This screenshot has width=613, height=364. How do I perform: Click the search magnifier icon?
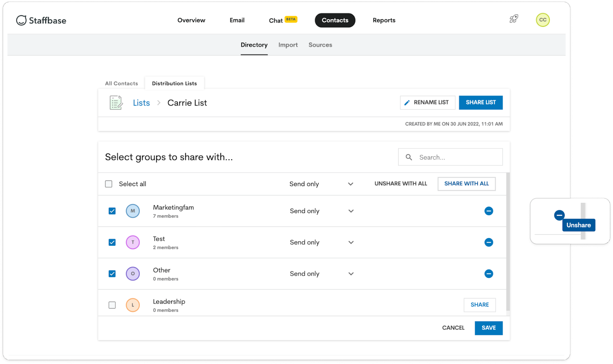click(409, 157)
